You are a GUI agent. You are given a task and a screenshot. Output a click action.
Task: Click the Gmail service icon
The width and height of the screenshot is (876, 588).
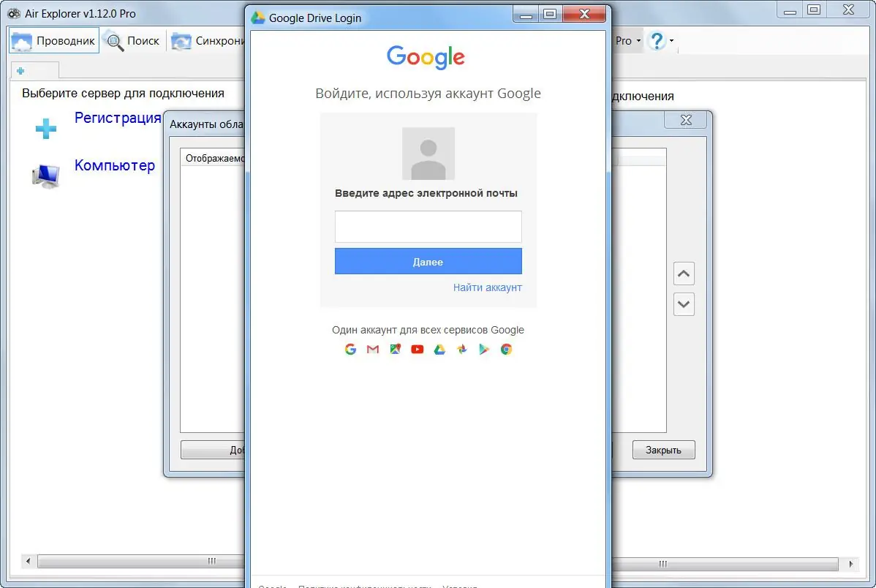tap(373, 350)
